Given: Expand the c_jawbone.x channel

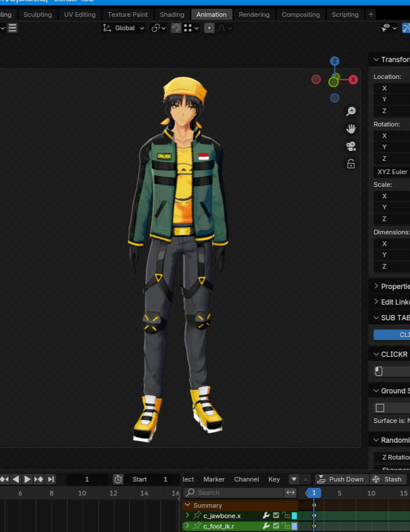Looking at the screenshot, I should [x=187, y=516].
